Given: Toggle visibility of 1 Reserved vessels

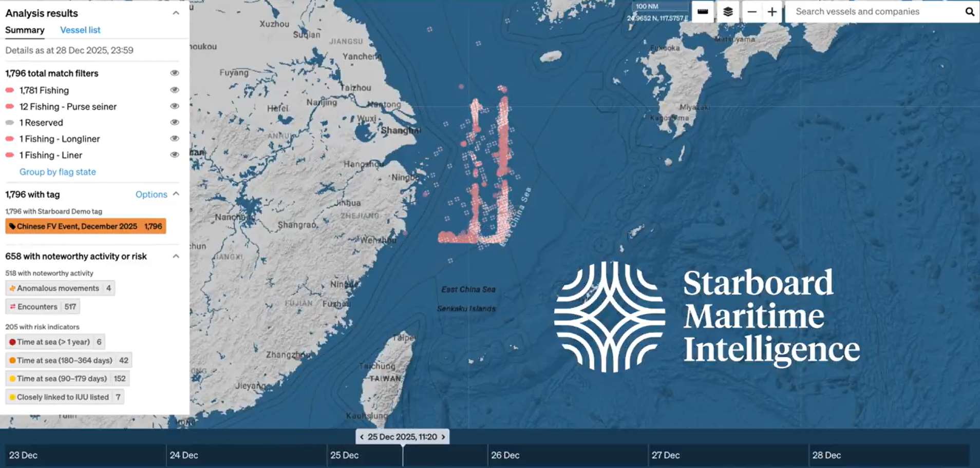Looking at the screenshot, I should pos(175,122).
